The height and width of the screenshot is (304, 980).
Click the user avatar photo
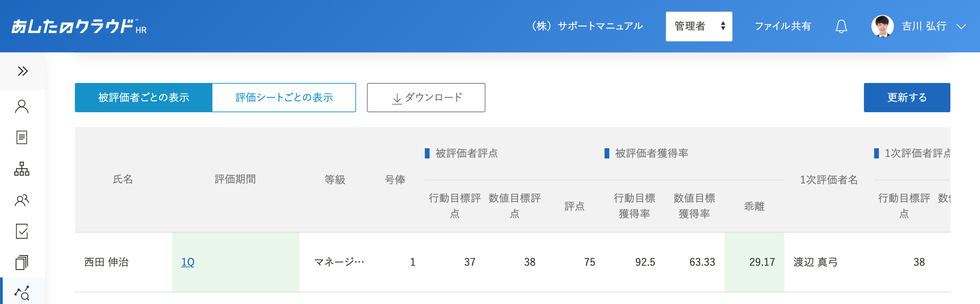(882, 26)
